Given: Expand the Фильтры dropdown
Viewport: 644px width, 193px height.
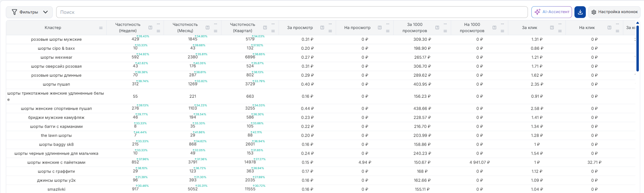Looking at the screenshot, I should pyautogui.click(x=29, y=12).
